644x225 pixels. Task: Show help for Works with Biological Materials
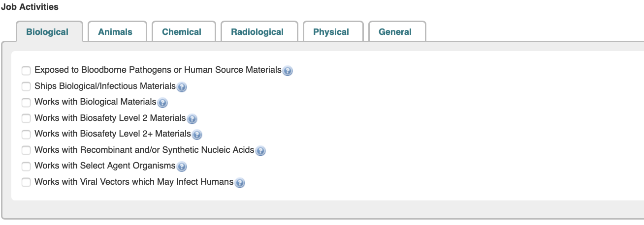[x=162, y=103]
